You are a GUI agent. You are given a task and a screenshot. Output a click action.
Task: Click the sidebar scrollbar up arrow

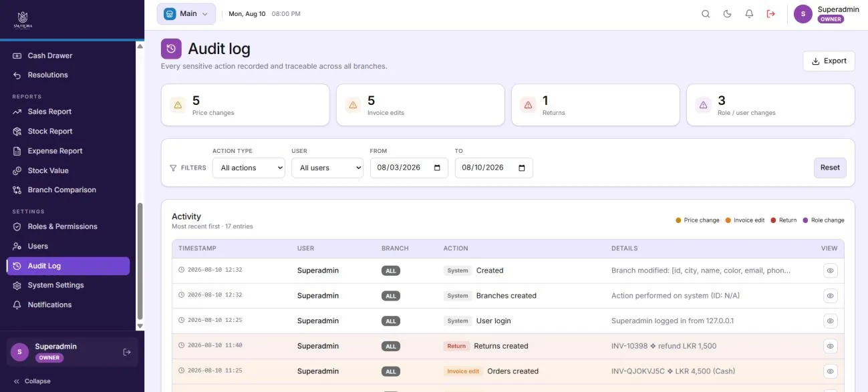point(140,47)
